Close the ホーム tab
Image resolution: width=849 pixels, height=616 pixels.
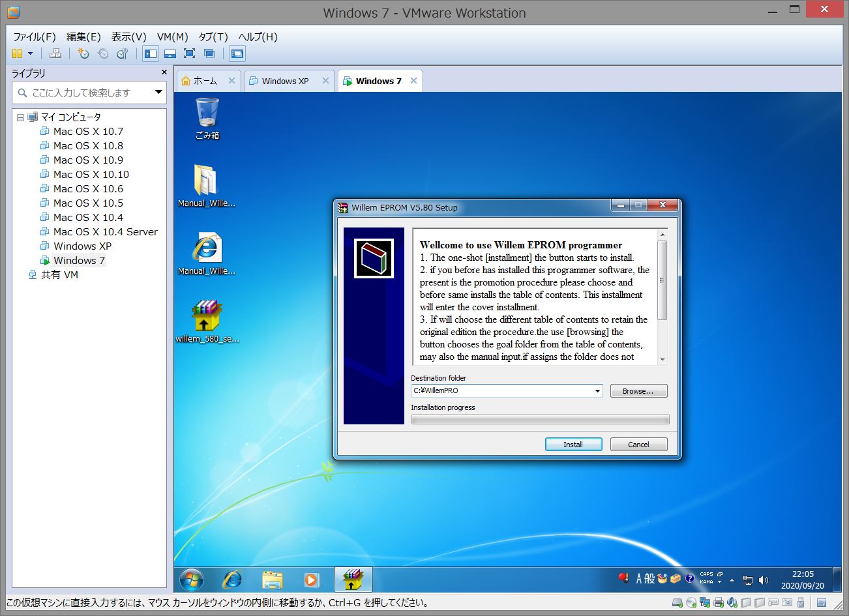(231, 81)
